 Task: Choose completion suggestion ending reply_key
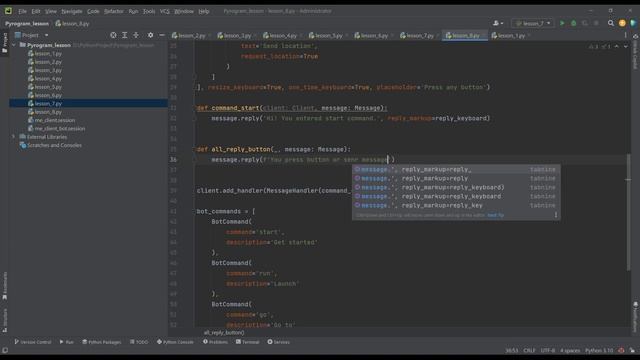pyautogui.click(x=456, y=205)
